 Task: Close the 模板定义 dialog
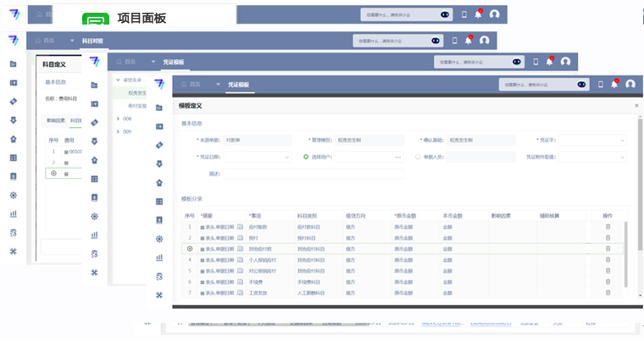point(636,105)
